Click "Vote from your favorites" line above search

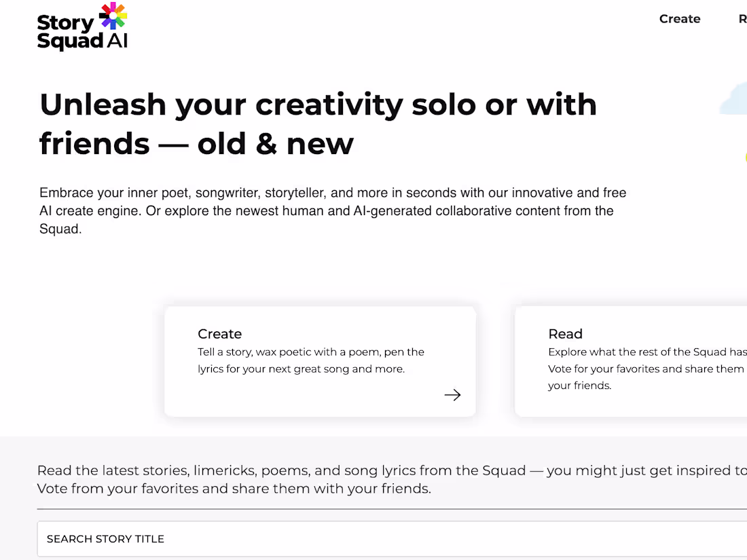click(234, 489)
